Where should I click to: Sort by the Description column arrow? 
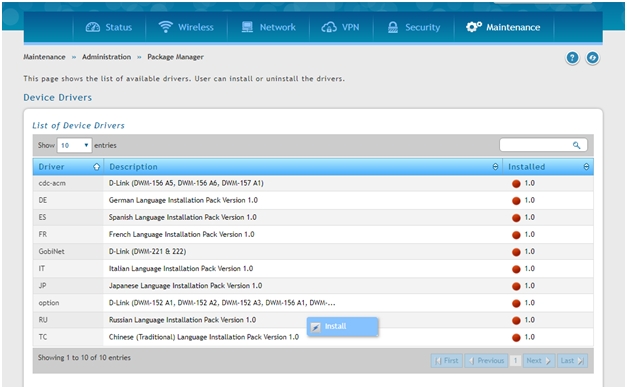coord(495,167)
